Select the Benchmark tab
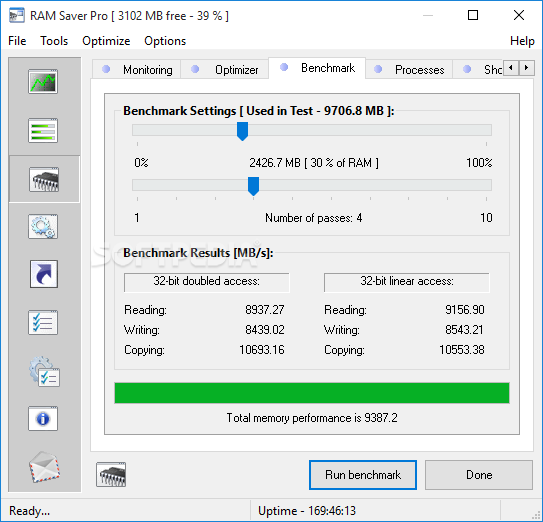Screen dimensions: 543x522 click(317, 68)
